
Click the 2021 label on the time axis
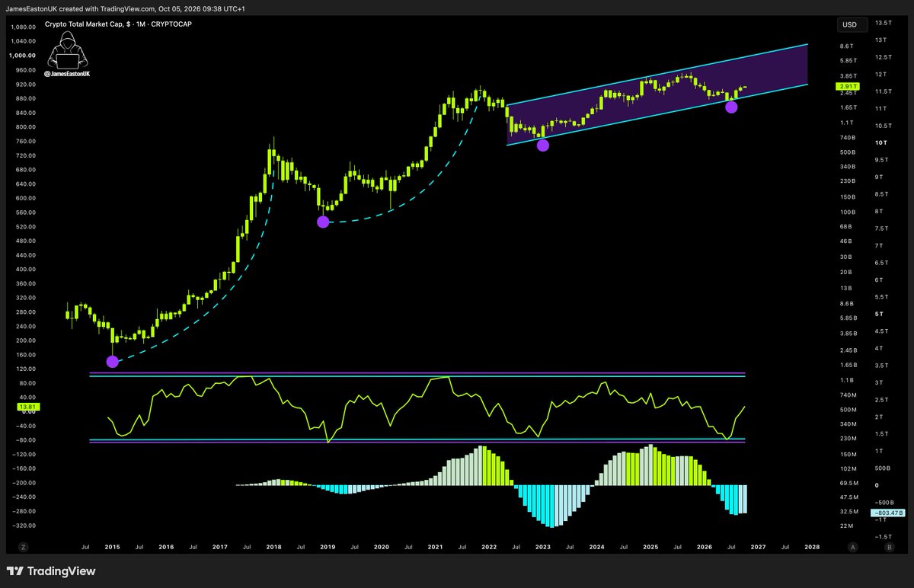[436, 547]
